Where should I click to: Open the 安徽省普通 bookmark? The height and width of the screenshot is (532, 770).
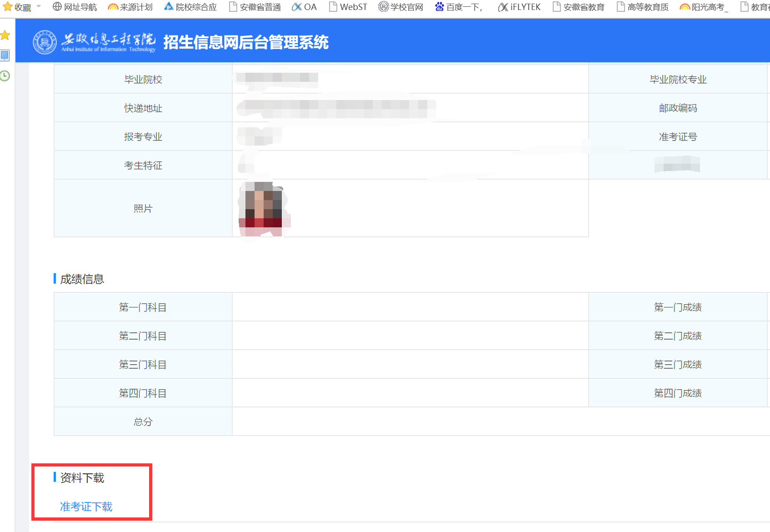[255, 7]
